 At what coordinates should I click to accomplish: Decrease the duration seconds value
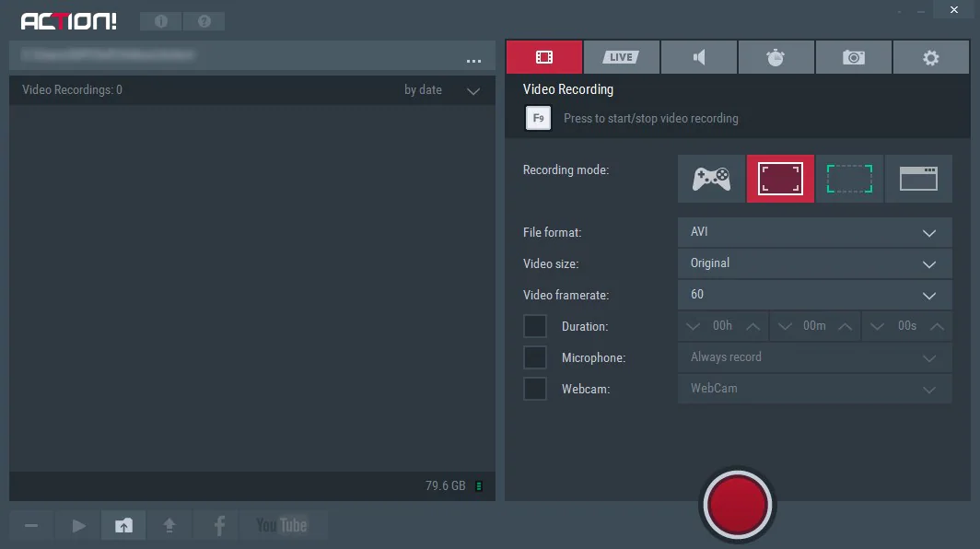pyautogui.click(x=877, y=326)
